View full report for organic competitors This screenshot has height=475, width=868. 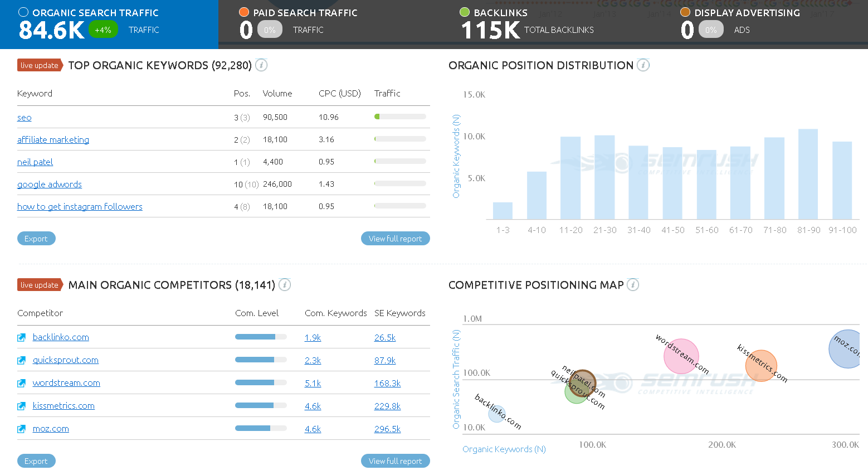coord(396,461)
